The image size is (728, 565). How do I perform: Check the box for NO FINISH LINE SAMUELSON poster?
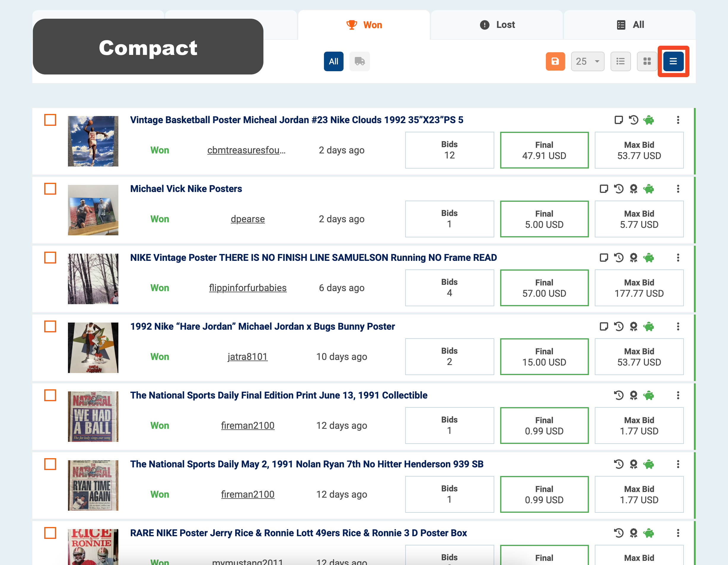click(50, 258)
